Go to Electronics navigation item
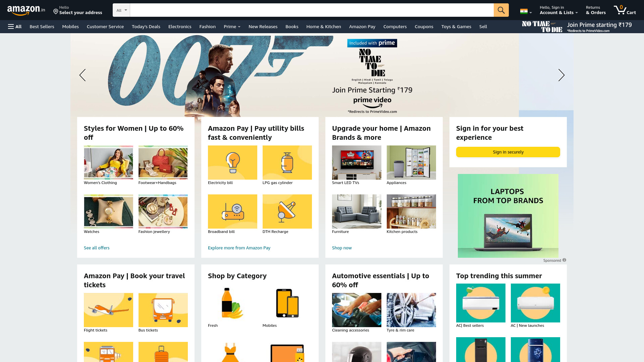The height and width of the screenshot is (362, 644). pyautogui.click(x=180, y=26)
